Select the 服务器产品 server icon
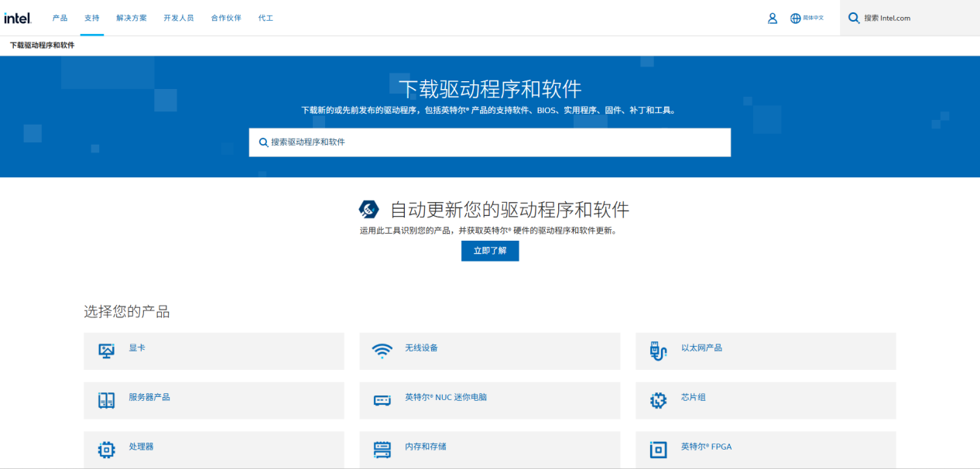Image resolution: width=980 pixels, height=469 pixels. coord(107,400)
